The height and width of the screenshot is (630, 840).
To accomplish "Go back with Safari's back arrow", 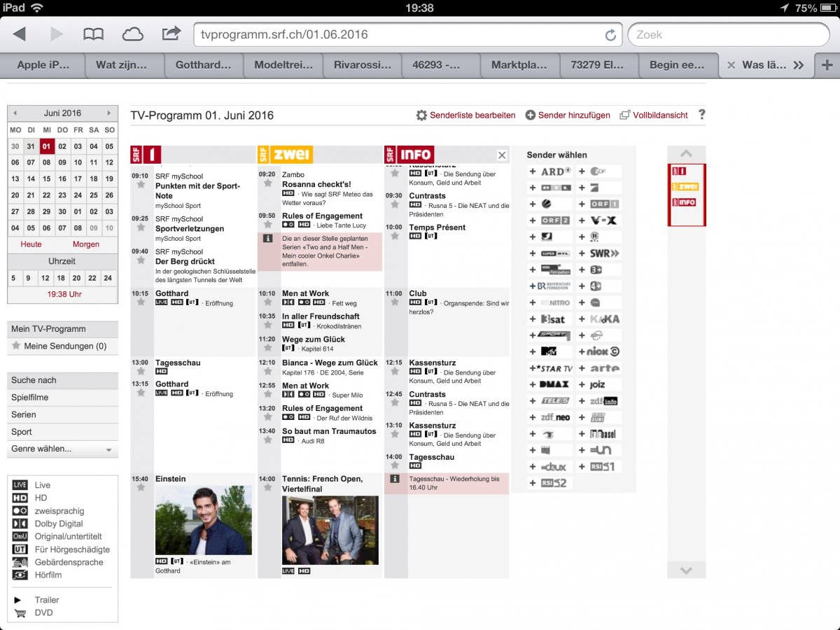I will coord(19,34).
